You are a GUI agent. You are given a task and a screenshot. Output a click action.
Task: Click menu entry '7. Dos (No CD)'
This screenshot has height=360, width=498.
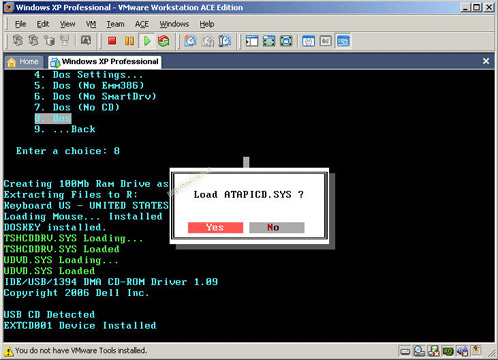77,107
